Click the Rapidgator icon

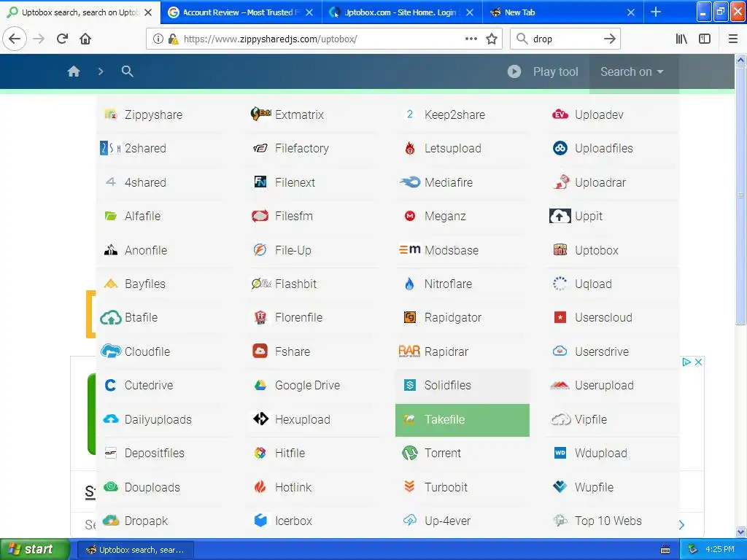(x=410, y=318)
